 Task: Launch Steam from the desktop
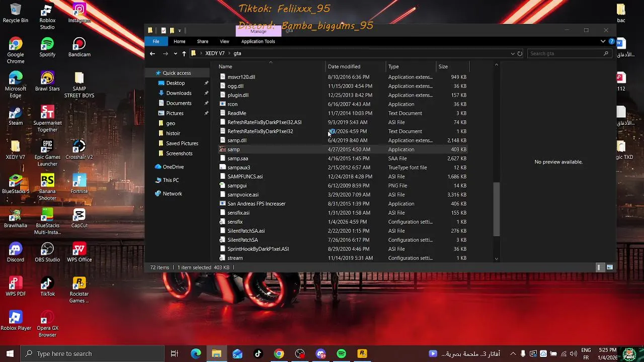tap(16, 116)
